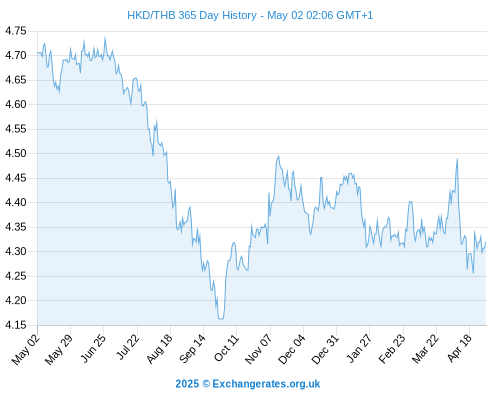The image size is (495, 400).
Task: Click the Exchangerates.org.uk copyright link
Action: [x=248, y=384]
